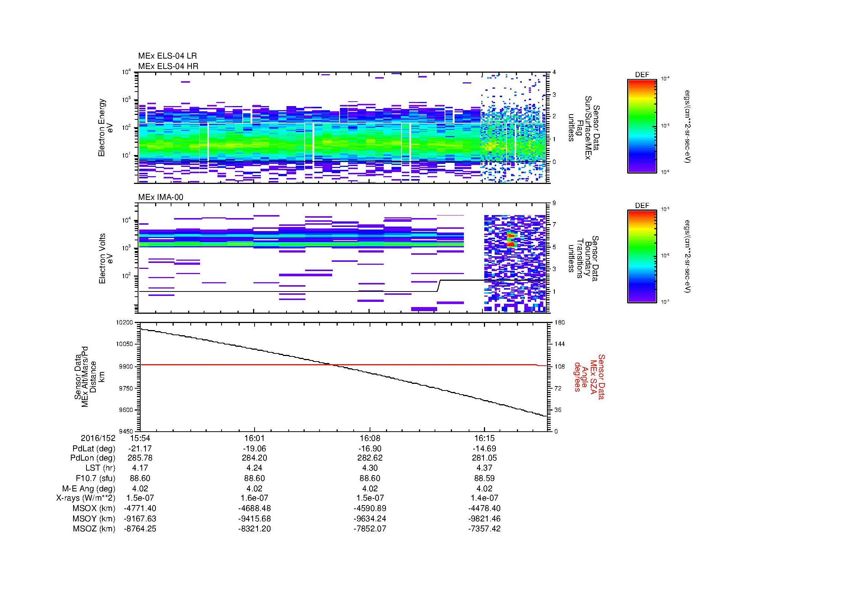Viewport: 868px width, 613px height.
Task: Click the PdLat value '-14.69'
Action: coord(484,449)
